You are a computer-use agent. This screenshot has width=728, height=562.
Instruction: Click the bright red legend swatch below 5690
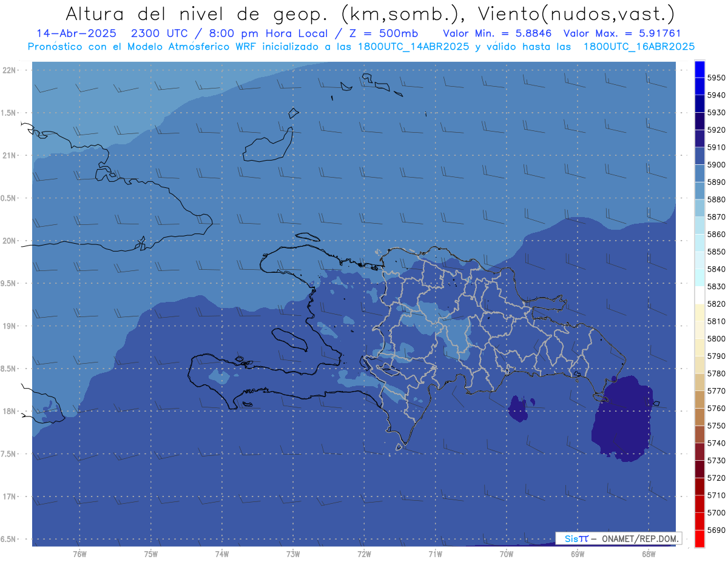699,538
